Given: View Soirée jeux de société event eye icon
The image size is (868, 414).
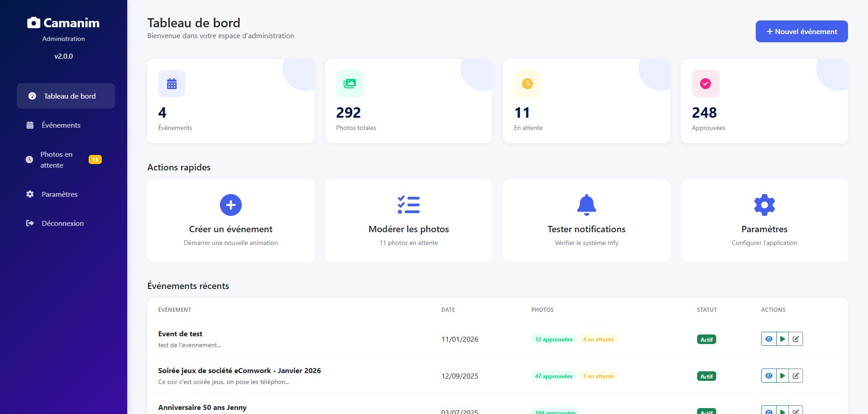Looking at the screenshot, I should (768, 376).
